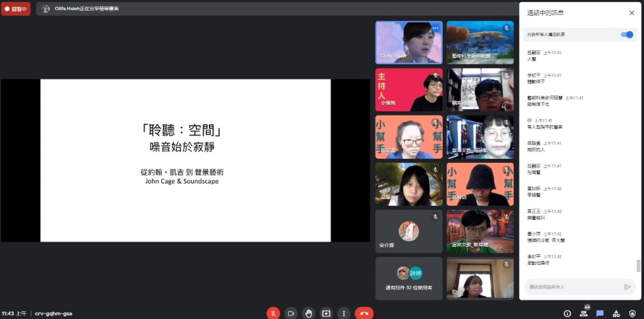
Task: Close chat via the chat bubble icon
Action: pos(600,313)
